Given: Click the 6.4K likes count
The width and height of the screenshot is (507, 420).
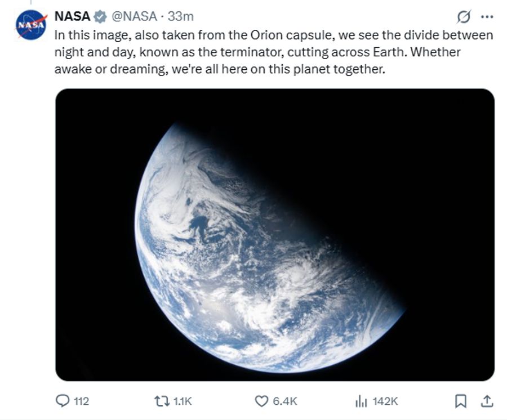Looking at the screenshot, I should [284, 401].
